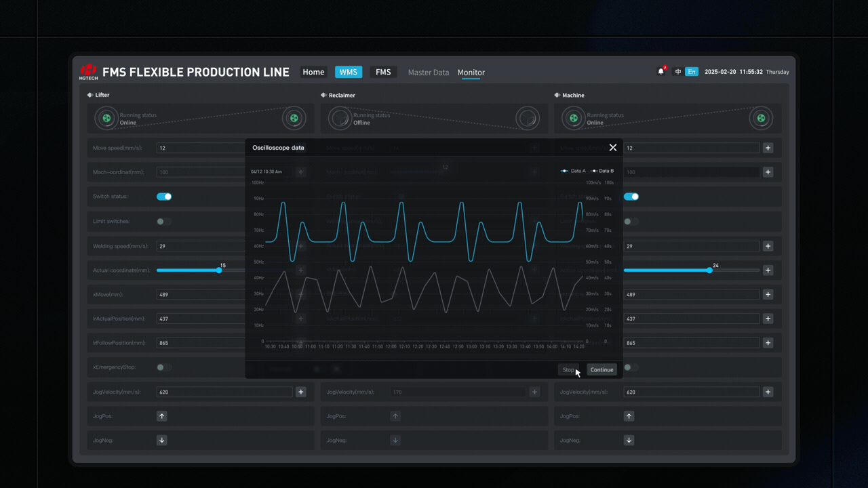
Task: Open the FMS tab
Action: click(x=383, y=72)
